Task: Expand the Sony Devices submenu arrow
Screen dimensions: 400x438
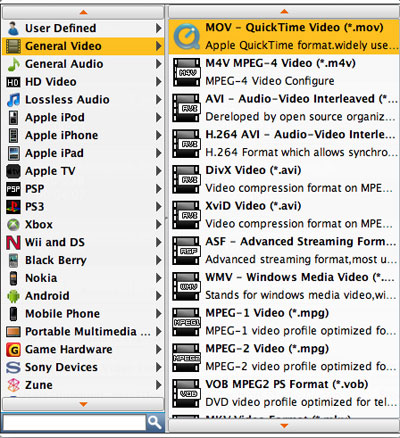Action: [x=159, y=367]
